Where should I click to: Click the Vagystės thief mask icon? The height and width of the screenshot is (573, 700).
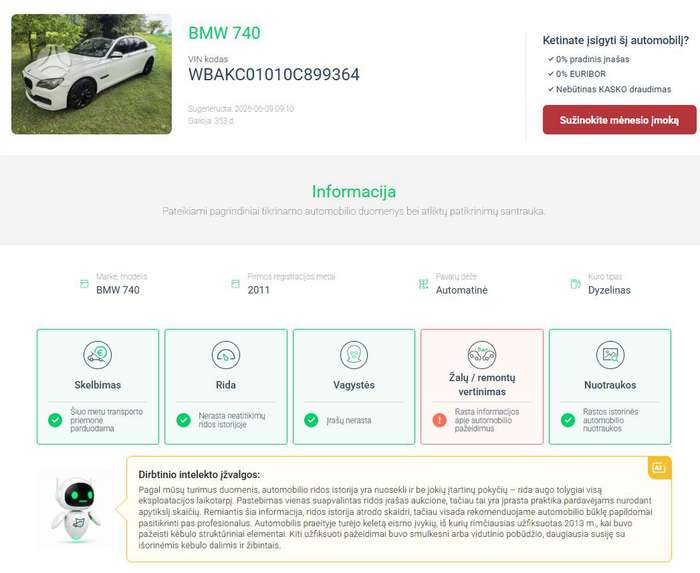pyautogui.click(x=354, y=355)
